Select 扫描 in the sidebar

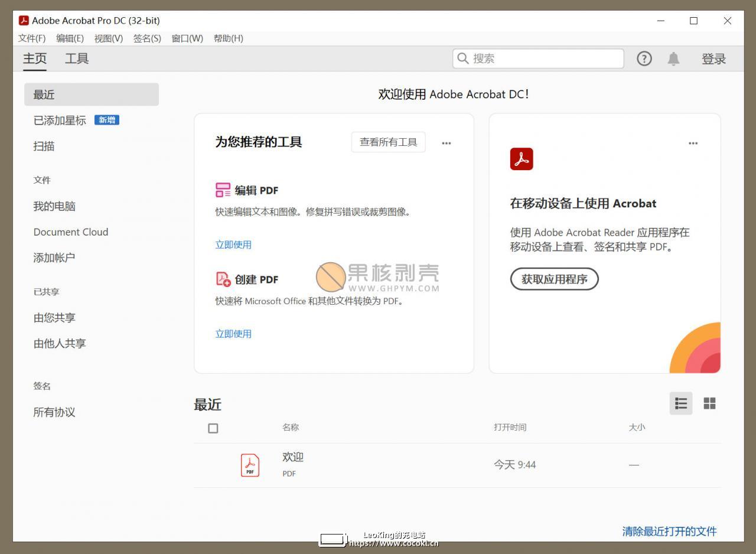(44, 146)
